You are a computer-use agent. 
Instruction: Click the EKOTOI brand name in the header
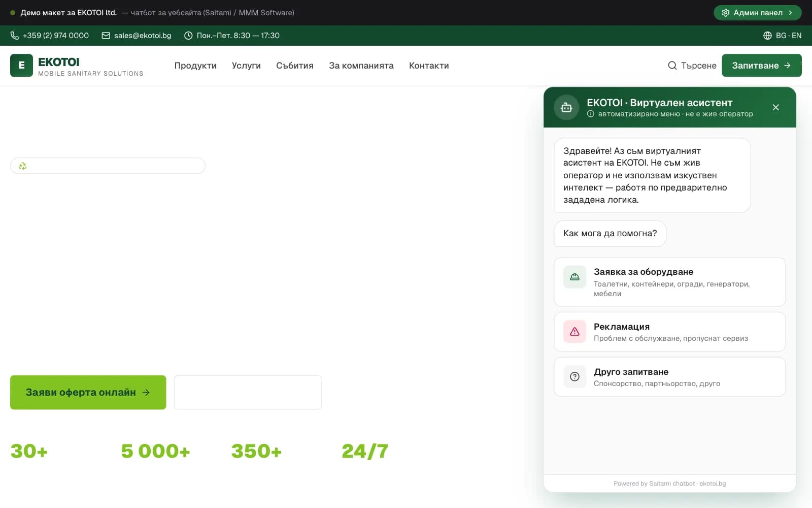pos(59,62)
